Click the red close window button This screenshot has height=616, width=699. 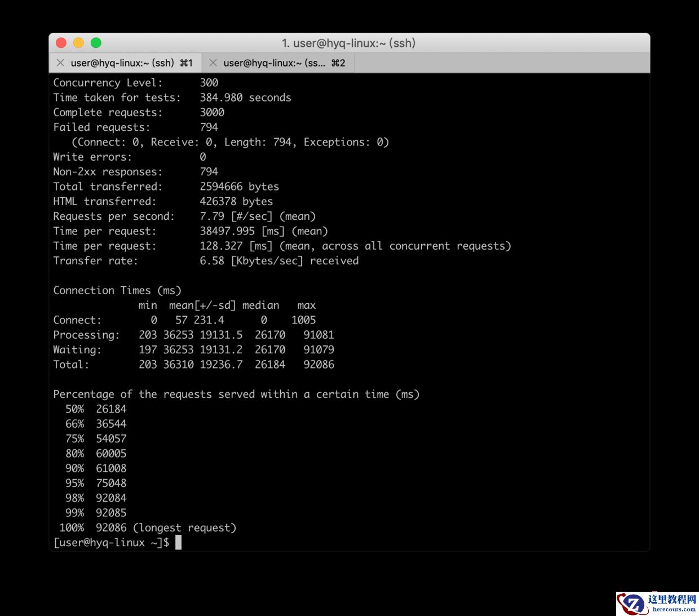61,43
